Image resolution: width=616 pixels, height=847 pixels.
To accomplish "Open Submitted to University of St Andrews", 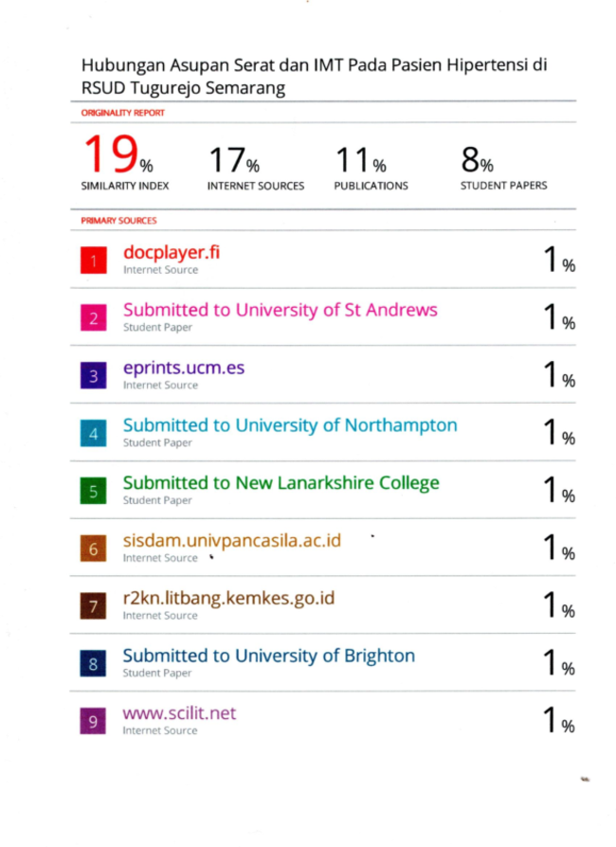I will coord(280,310).
